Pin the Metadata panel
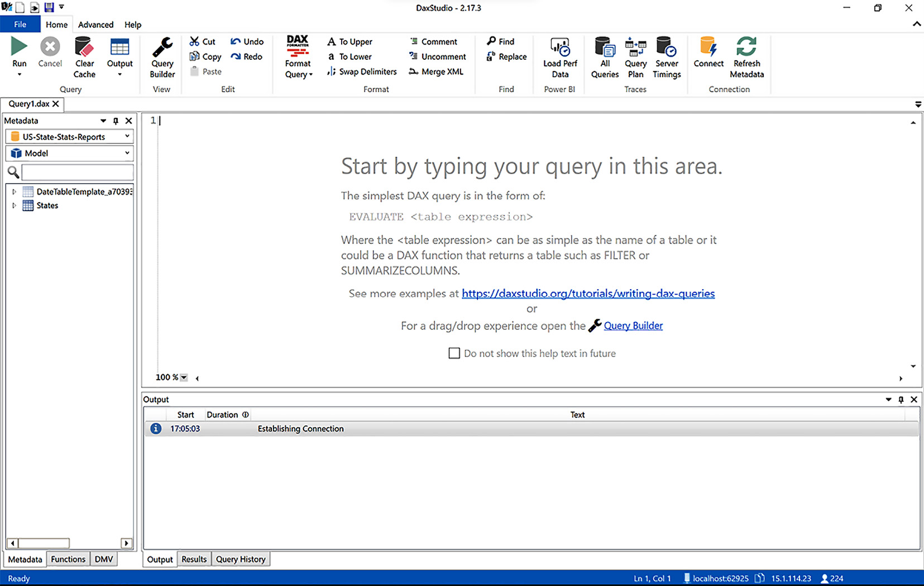The width and height of the screenshot is (924, 586). coord(116,121)
